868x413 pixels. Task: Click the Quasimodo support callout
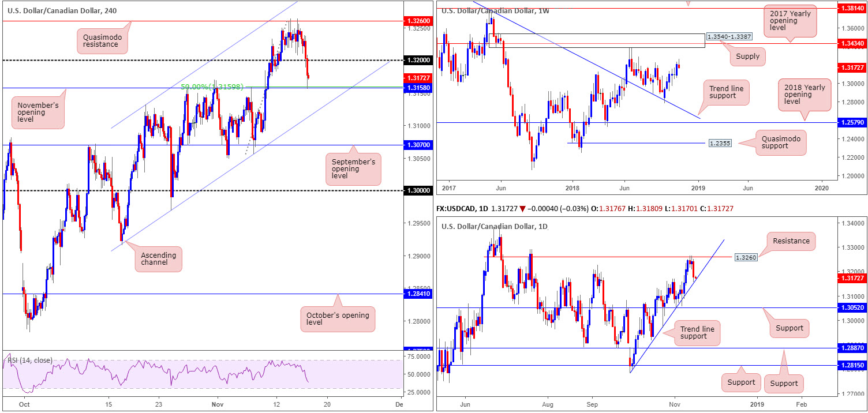(781, 142)
